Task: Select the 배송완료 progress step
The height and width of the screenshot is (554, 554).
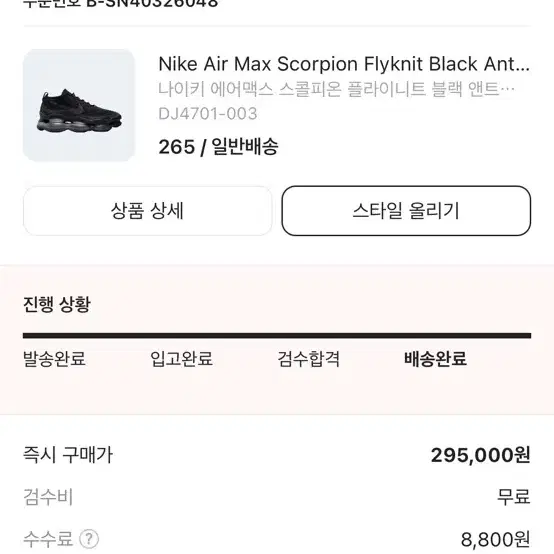Action: [x=436, y=359]
